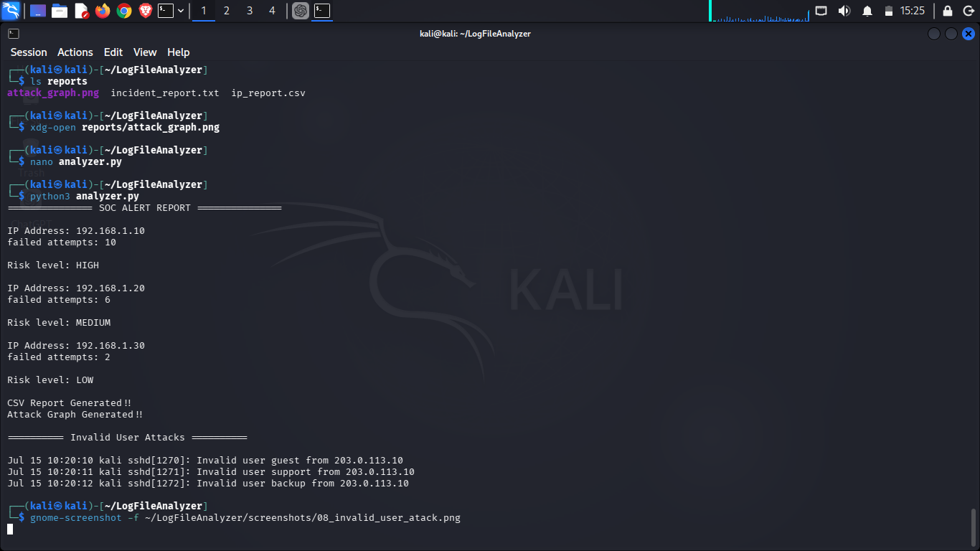Click 'Risk level: MEDIUM' line

[59, 323]
